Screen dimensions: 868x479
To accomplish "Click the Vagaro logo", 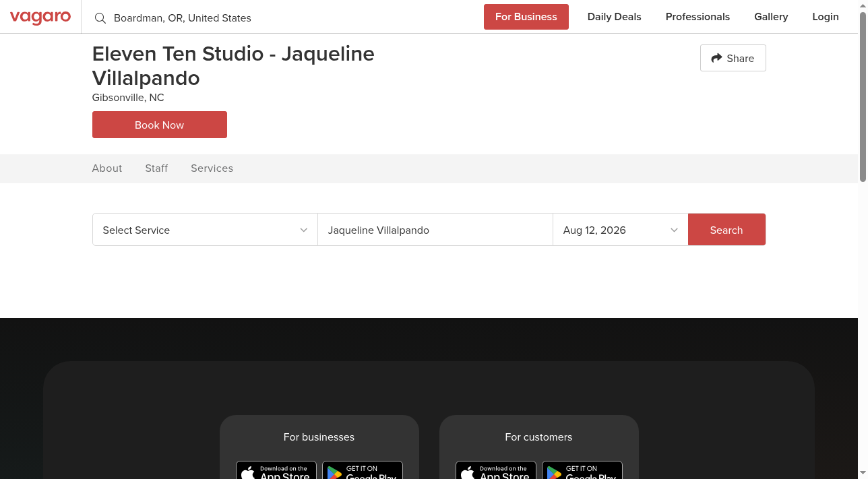I will (40, 17).
